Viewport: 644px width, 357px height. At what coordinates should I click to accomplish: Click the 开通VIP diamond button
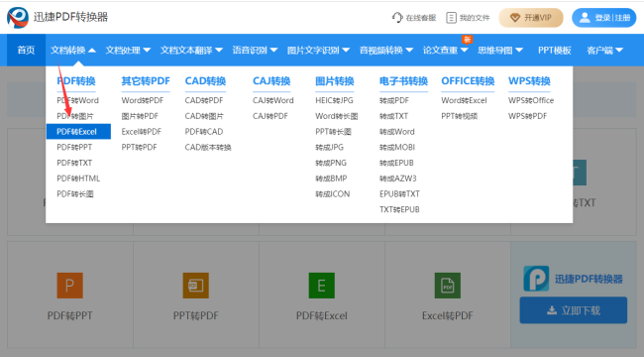(531, 18)
